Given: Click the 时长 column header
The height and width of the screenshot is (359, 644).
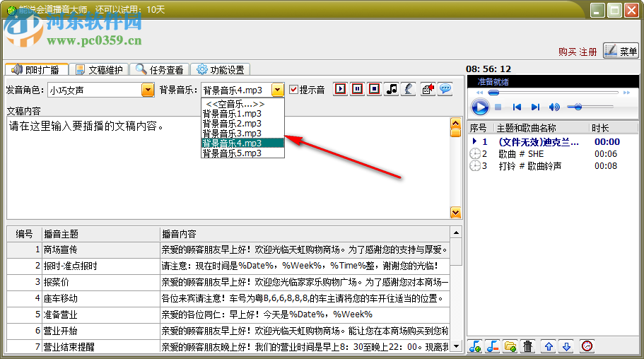Looking at the screenshot, I should point(613,128).
